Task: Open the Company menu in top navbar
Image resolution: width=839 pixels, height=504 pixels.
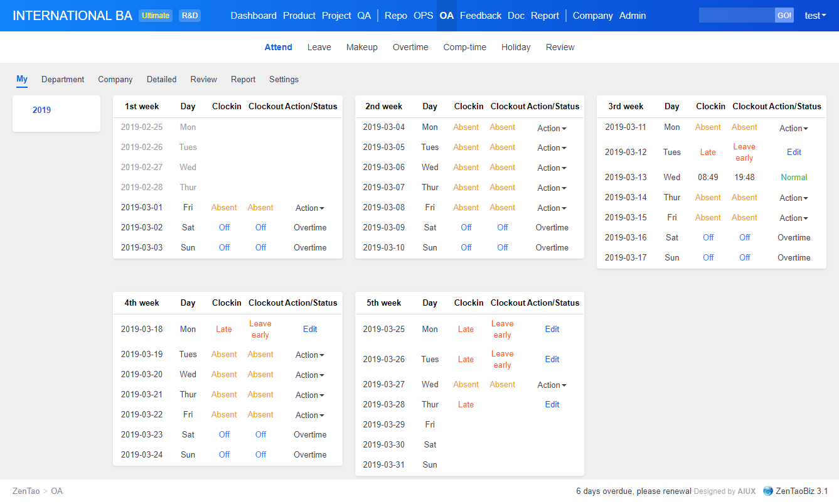Action: click(593, 16)
